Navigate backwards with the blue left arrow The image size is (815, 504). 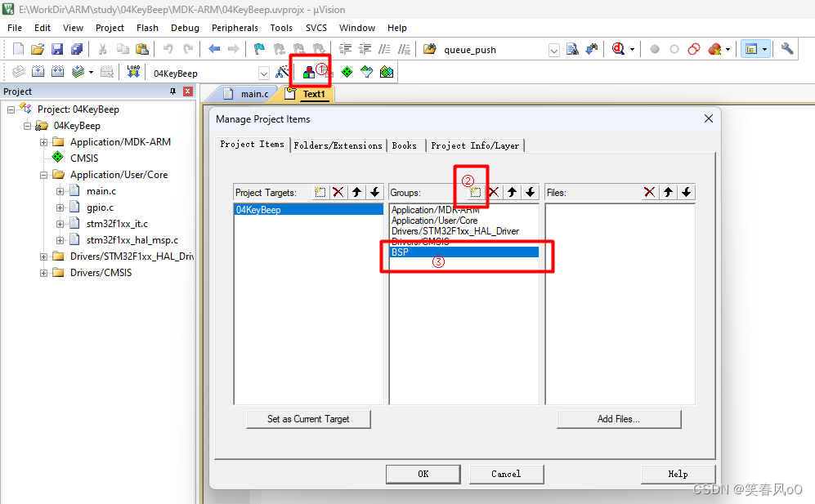point(214,49)
